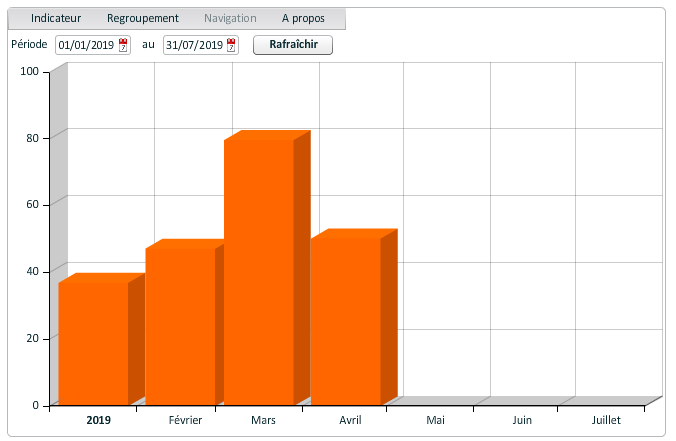The width and height of the screenshot is (676, 441).
Task: Click the Février axis label
Action: point(185,420)
